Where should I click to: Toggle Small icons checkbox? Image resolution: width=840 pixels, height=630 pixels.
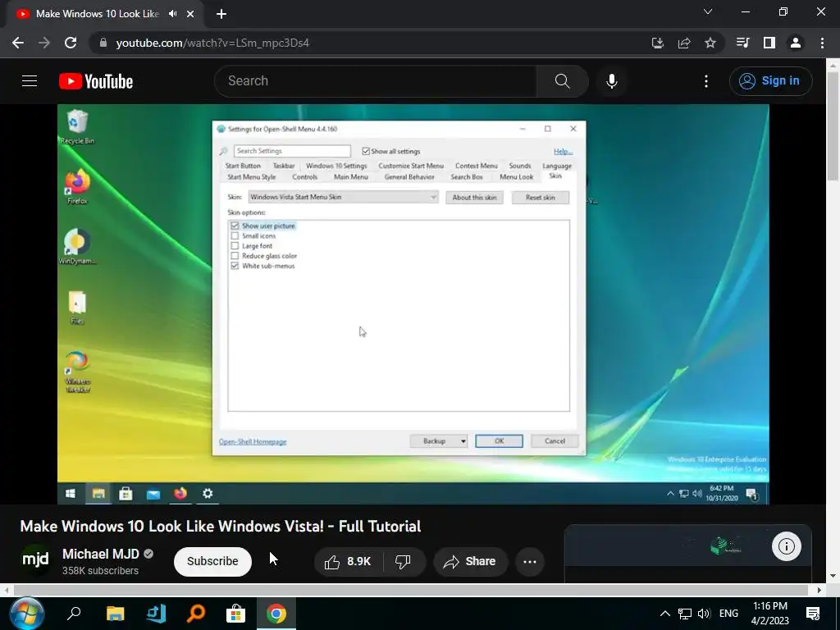(x=235, y=235)
